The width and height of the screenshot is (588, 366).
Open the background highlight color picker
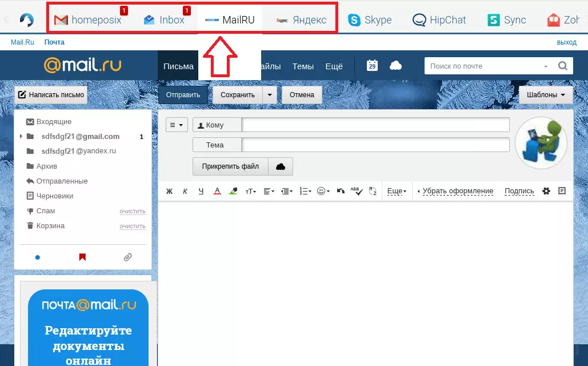coord(233,191)
